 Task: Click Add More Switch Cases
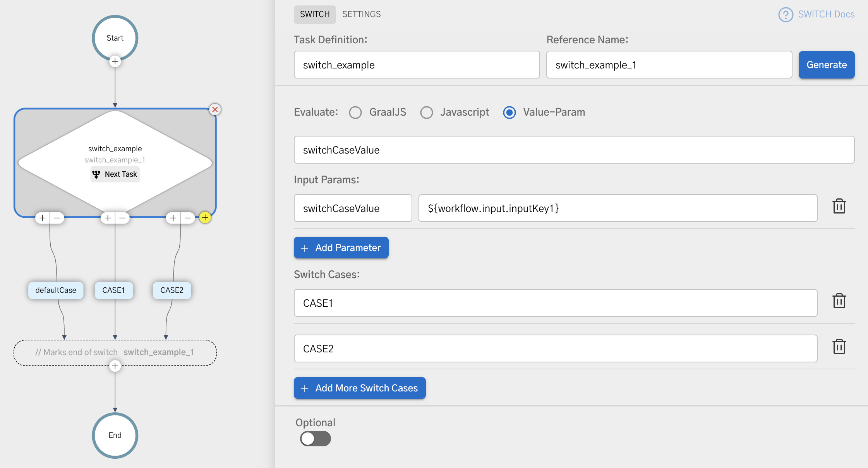[x=359, y=388]
